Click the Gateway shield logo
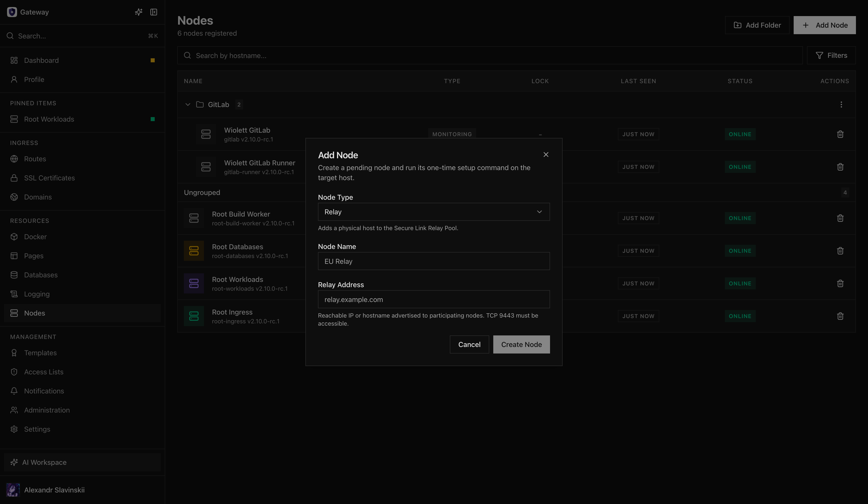868x504 pixels. point(12,12)
